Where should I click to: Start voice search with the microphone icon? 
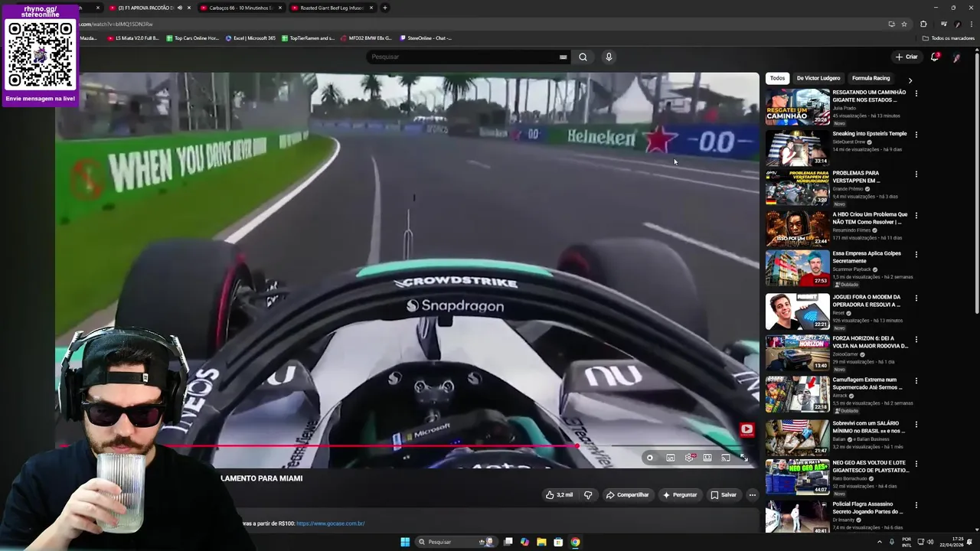pyautogui.click(x=609, y=57)
